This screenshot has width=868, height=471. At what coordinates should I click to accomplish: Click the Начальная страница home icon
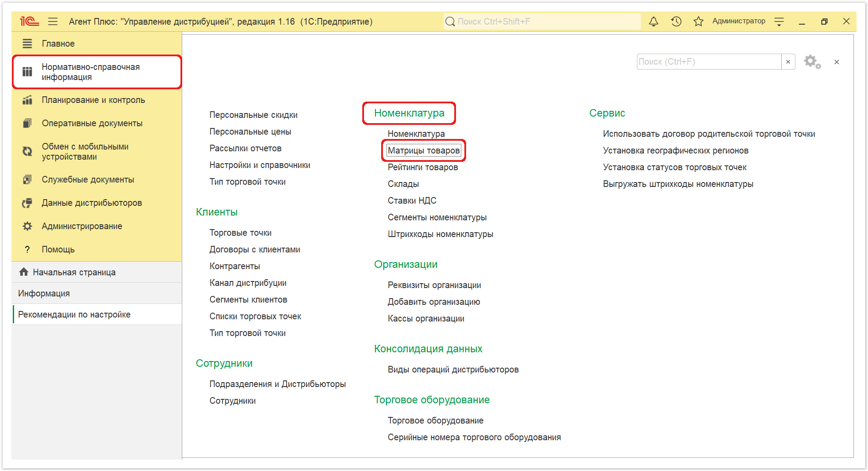tap(24, 272)
